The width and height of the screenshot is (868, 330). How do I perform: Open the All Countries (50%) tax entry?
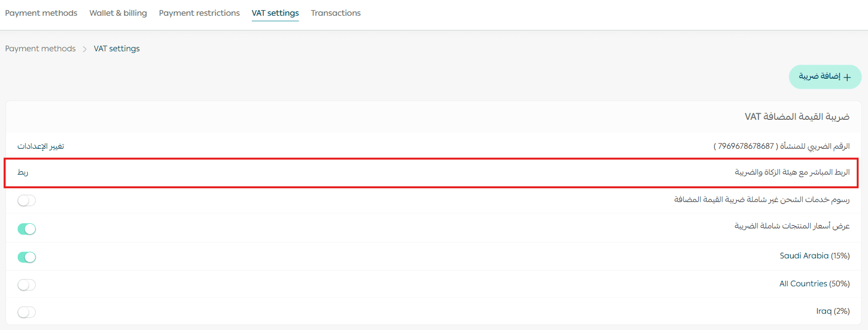tap(814, 284)
